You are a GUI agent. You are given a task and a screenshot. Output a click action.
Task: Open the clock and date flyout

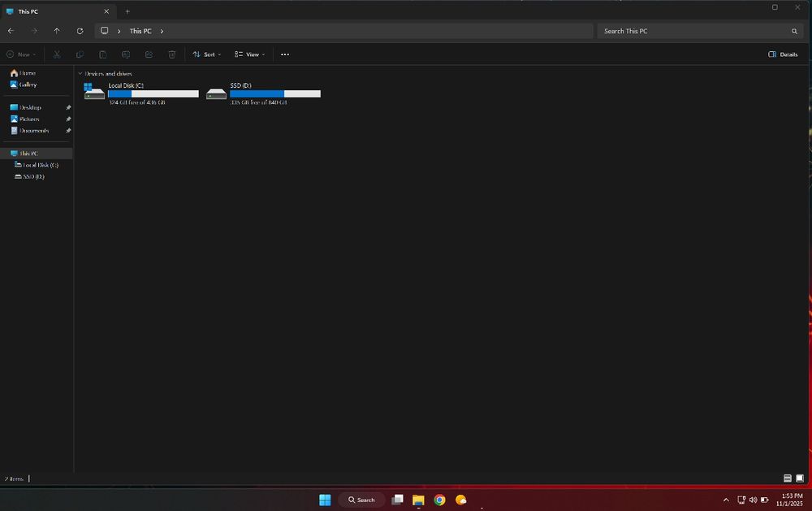point(789,500)
